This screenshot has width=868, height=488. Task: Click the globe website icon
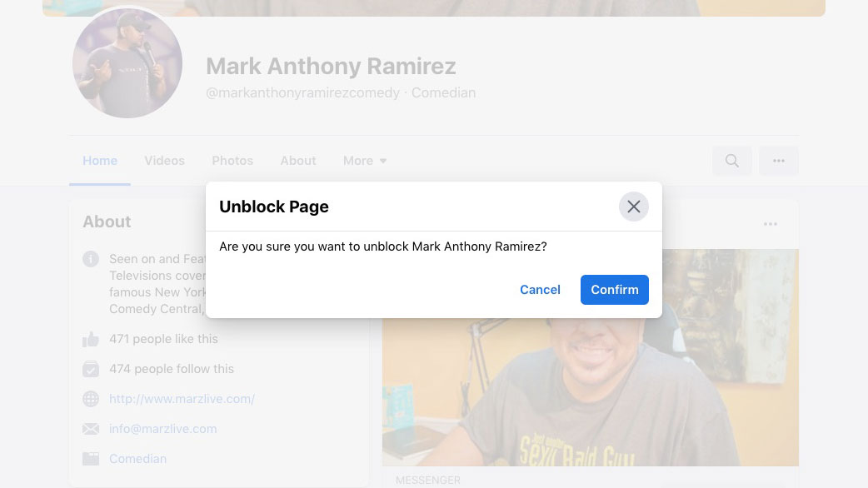(x=91, y=399)
